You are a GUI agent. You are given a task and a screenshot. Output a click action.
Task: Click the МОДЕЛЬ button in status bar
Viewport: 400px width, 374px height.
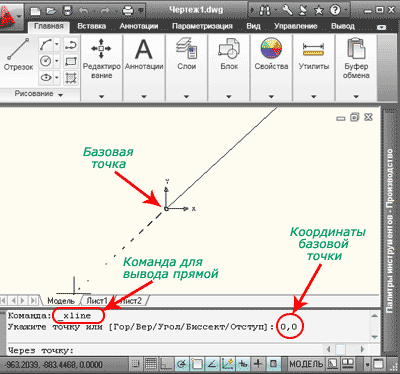click(x=306, y=364)
